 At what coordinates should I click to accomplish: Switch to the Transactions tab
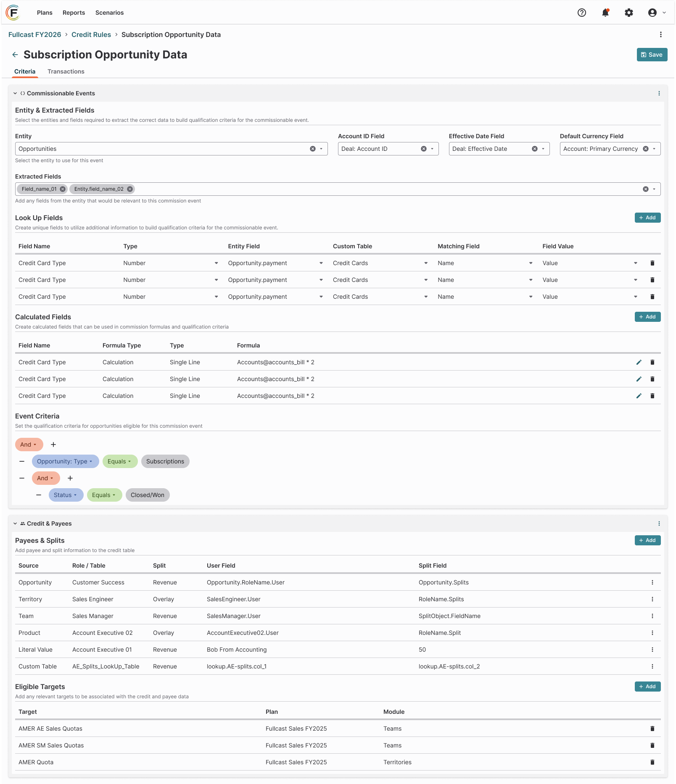click(x=66, y=71)
